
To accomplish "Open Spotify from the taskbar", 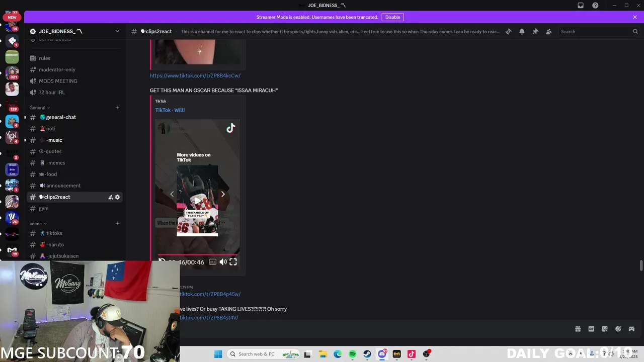I will coord(352,354).
